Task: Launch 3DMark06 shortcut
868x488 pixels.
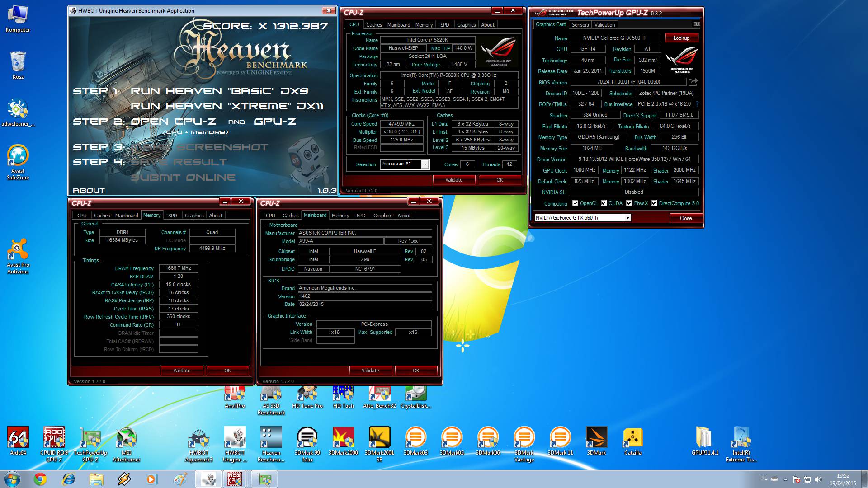Action: coord(488,441)
